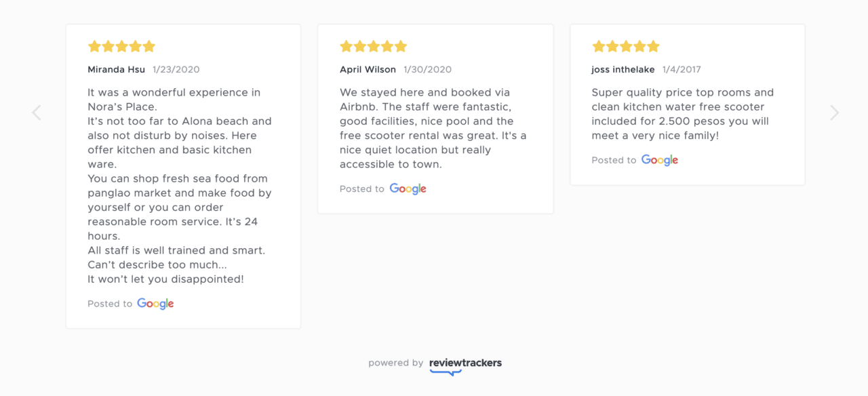Screen dimensions: 868x396
Task: Select the middle star on Miranda Hsu's rating
Action: click(121, 46)
